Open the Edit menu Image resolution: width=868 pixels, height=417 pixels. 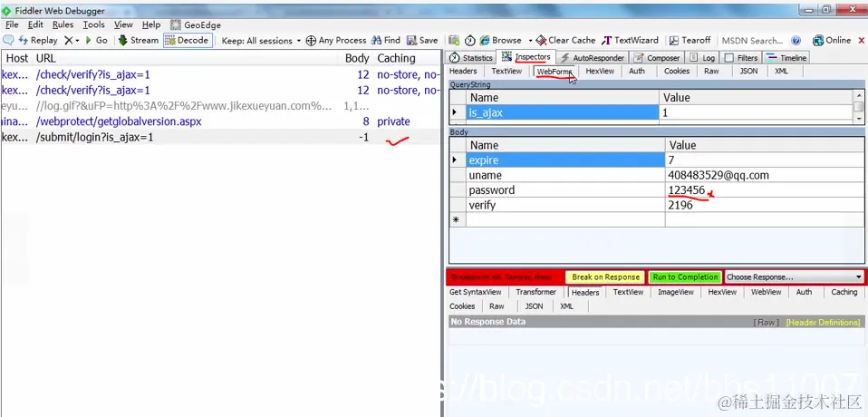[x=35, y=24]
